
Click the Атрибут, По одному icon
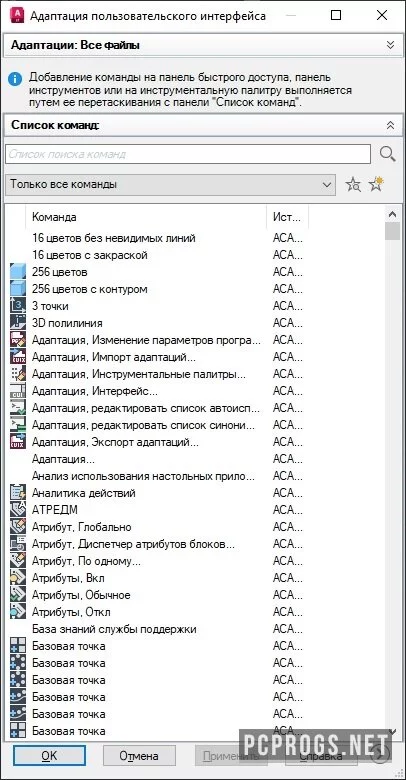[18, 561]
